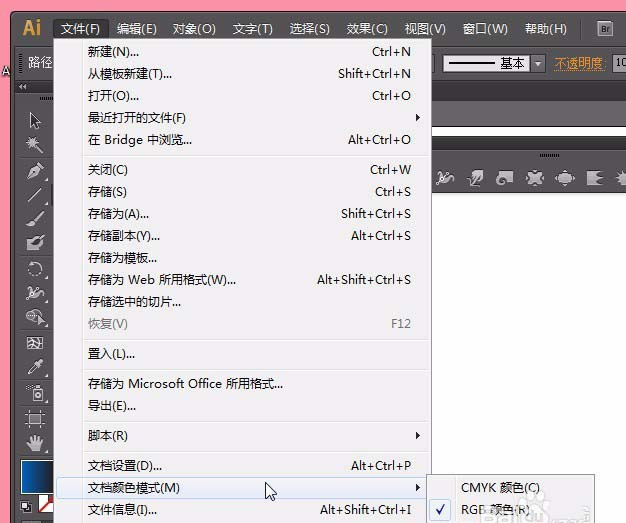The height and width of the screenshot is (523, 626).
Task: Open Adobe Bridge via Br icon
Action: point(605,29)
